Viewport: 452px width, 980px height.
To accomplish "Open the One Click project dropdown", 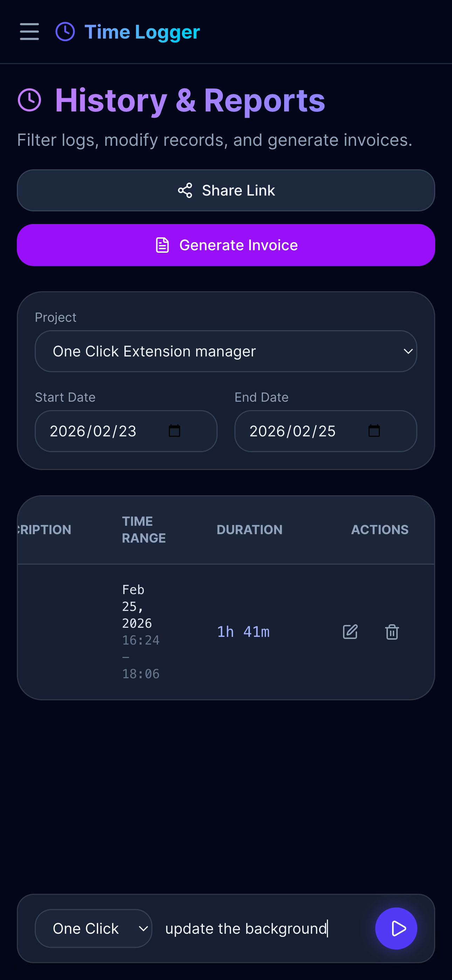I will 93,928.
